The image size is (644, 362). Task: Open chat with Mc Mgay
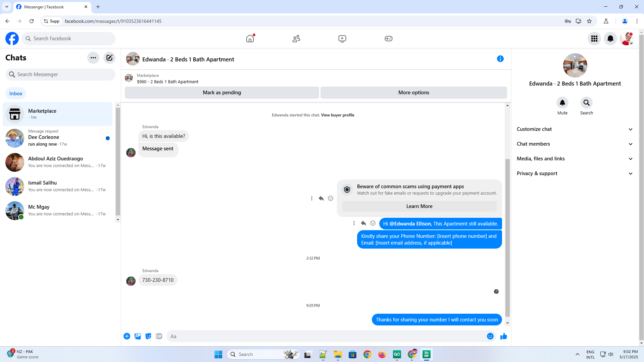pyautogui.click(x=58, y=210)
